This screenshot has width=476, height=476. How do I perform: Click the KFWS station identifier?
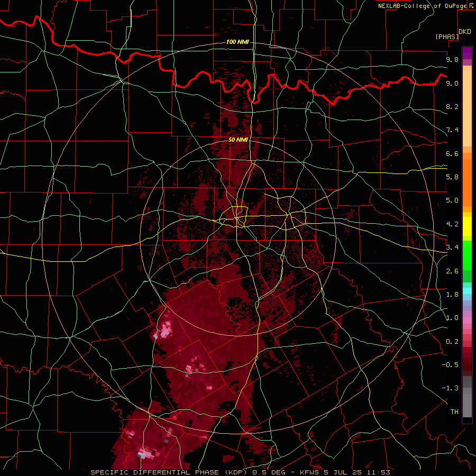click(310, 472)
